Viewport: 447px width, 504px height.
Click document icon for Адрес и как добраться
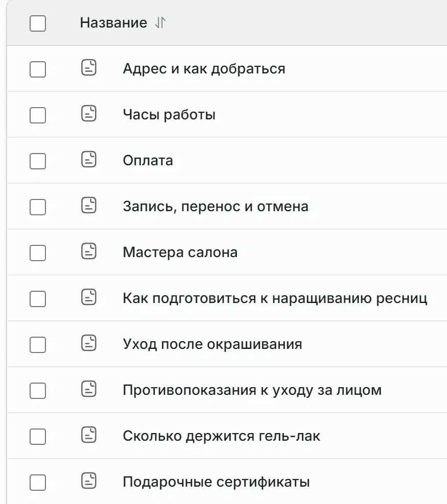tap(89, 67)
